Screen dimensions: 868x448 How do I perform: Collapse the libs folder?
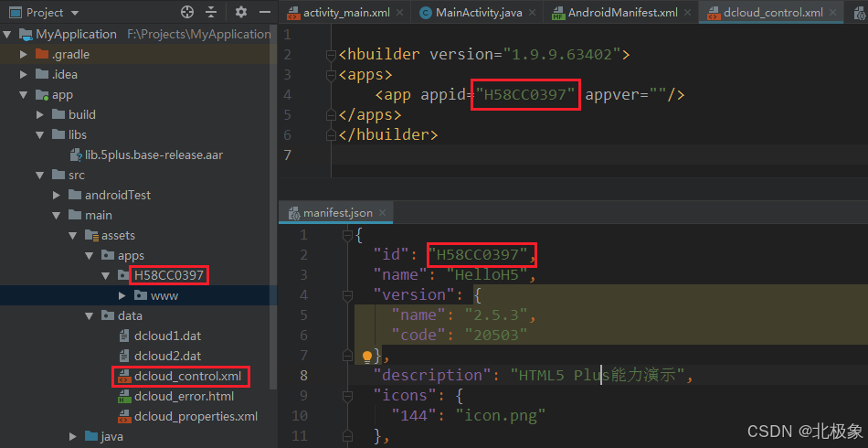pyautogui.click(x=40, y=134)
